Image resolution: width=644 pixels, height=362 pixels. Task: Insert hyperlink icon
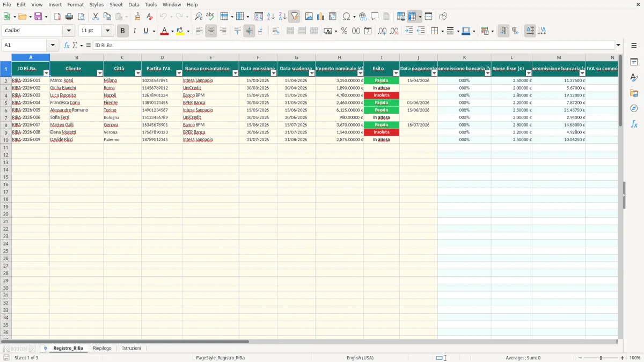coord(363,17)
